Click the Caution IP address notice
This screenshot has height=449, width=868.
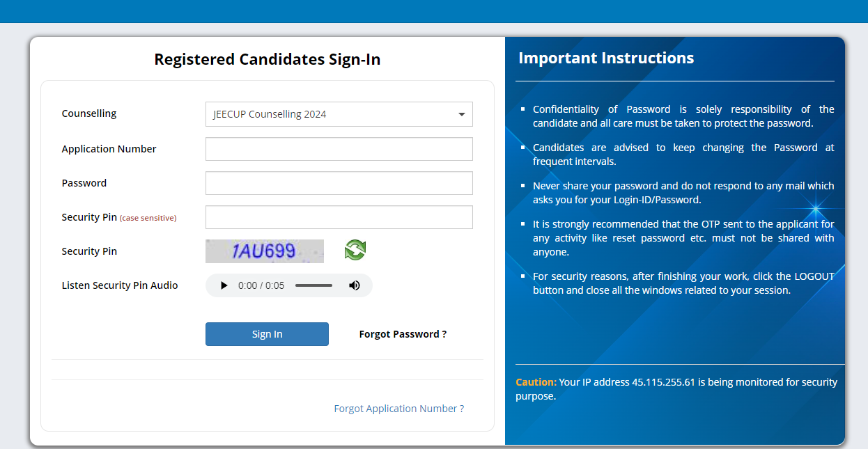coord(676,389)
